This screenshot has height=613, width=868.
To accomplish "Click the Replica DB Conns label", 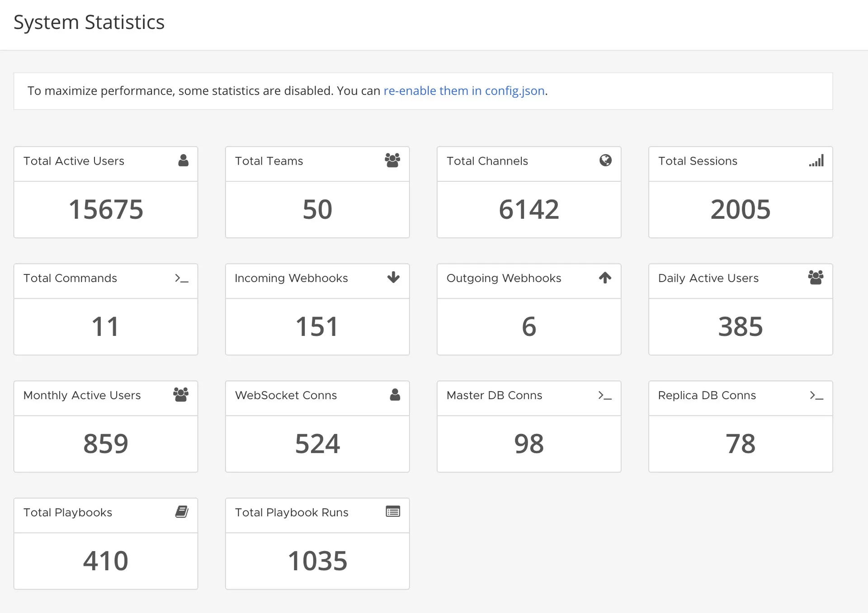I will pyautogui.click(x=707, y=396).
